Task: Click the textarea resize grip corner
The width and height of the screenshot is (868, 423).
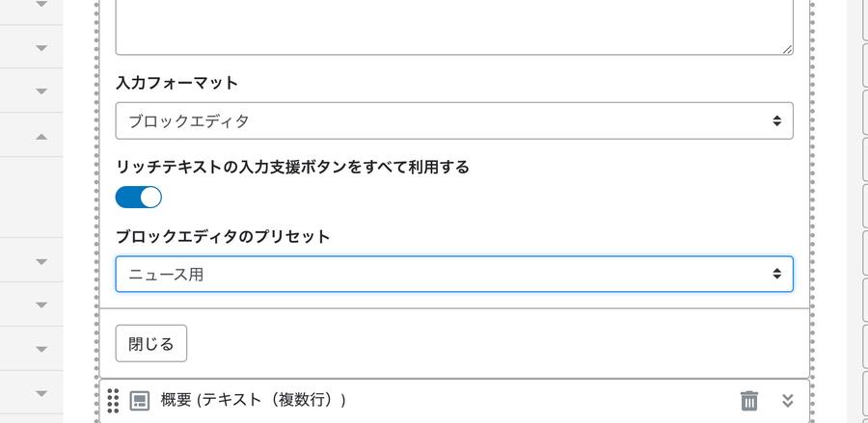Action: pyautogui.click(x=787, y=49)
